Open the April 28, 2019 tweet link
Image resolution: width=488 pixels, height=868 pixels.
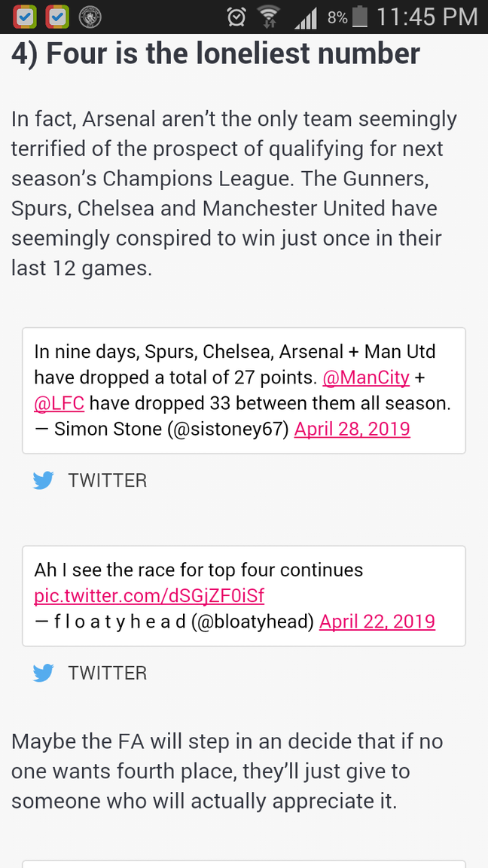click(x=352, y=429)
